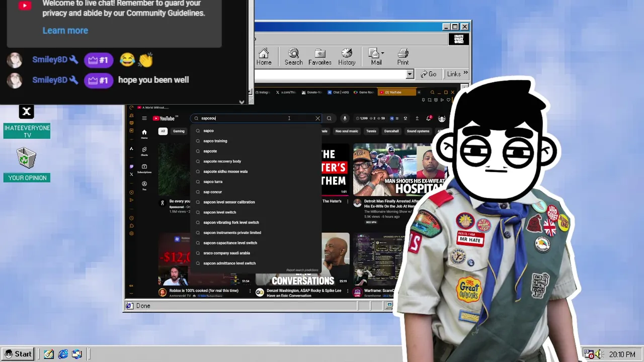Open the You section in sidebar
This screenshot has height=362, width=644.
click(144, 186)
